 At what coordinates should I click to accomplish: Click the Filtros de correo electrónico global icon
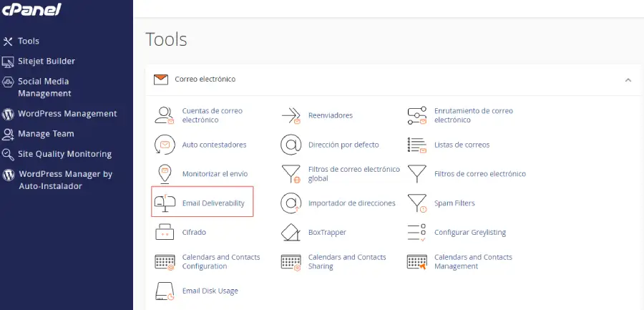(x=291, y=174)
